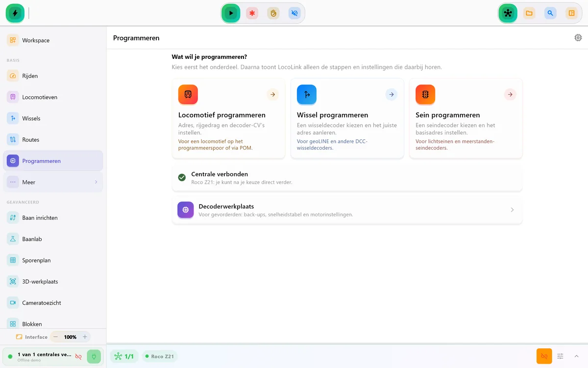Open Sporenplan in the sidebar
The width and height of the screenshot is (588, 368).
(x=53, y=261)
